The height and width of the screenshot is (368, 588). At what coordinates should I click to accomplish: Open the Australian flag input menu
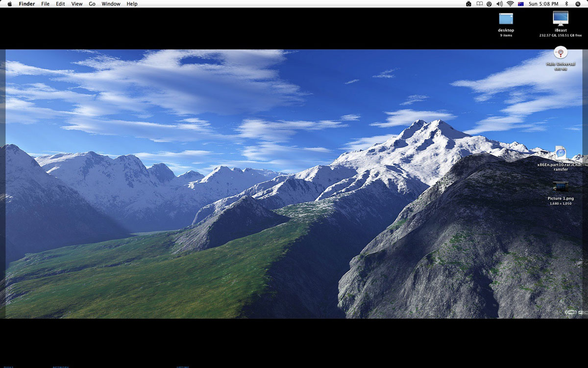pos(521,4)
